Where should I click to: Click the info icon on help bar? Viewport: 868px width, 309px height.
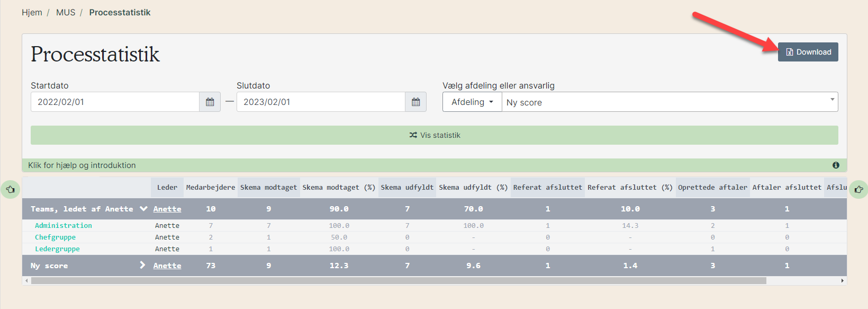(x=836, y=165)
